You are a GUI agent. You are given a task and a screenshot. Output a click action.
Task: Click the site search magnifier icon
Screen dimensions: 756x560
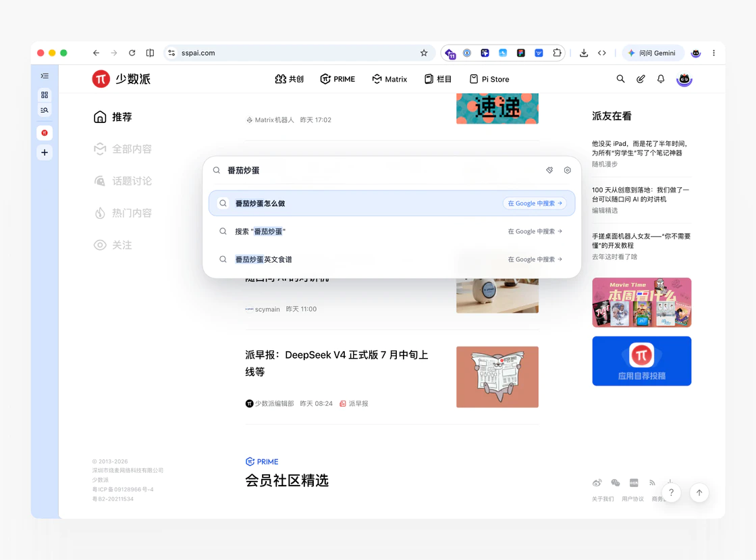[620, 79]
